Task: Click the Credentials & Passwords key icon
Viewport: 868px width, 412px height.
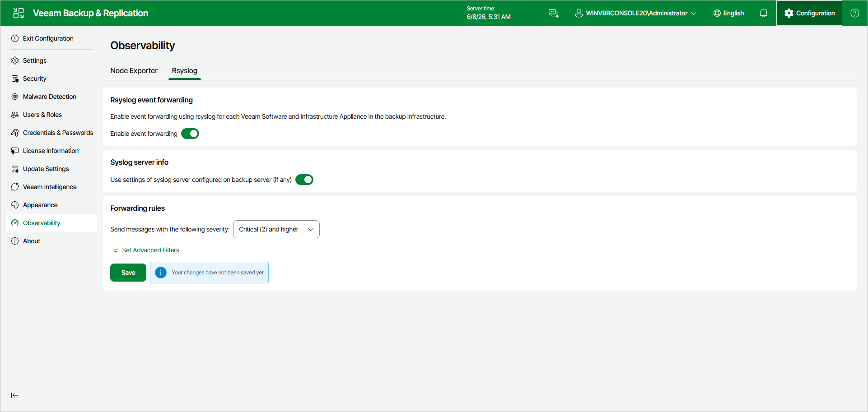Action: [15, 133]
